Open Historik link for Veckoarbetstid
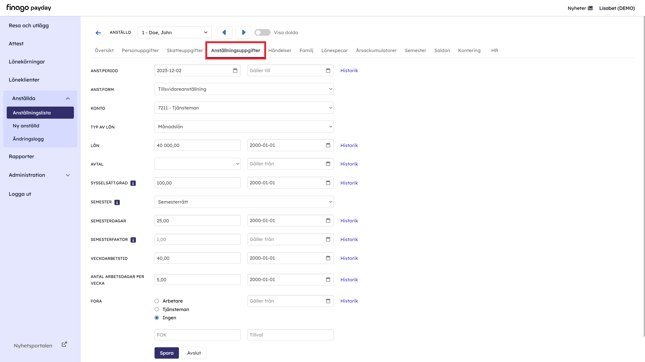The image size is (645, 362). click(x=349, y=258)
